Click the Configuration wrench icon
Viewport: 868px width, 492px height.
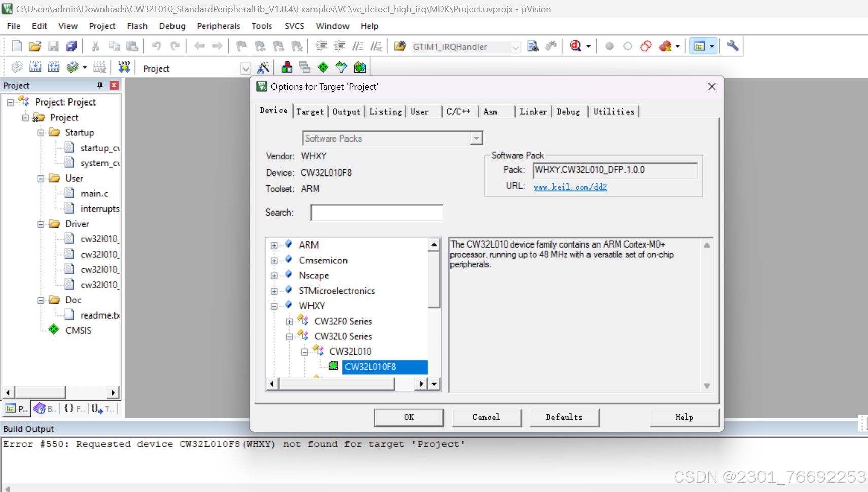733,46
